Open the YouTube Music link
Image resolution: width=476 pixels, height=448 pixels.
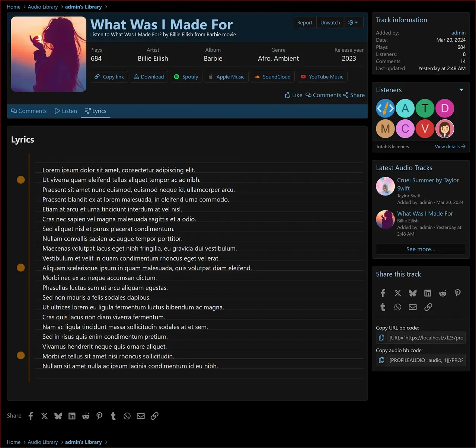[x=322, y=77]
